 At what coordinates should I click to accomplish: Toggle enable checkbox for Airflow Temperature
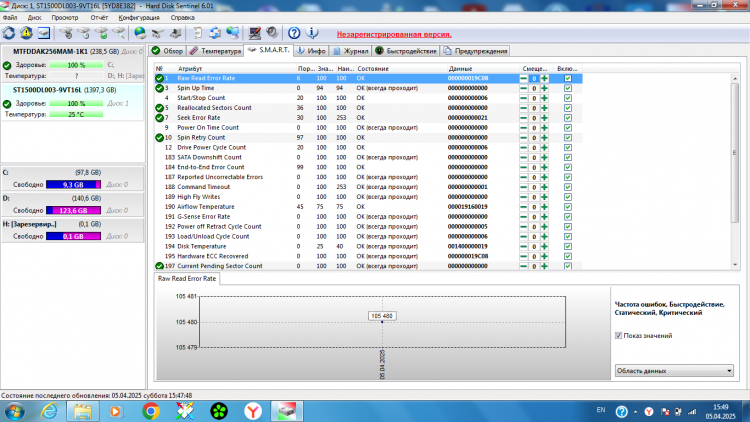coord(568,207)
